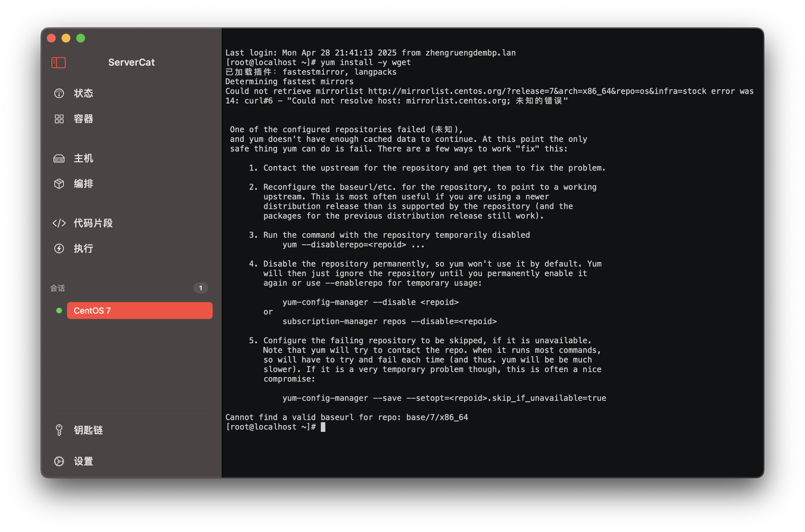Click the keychain key icon

pos(59,430)
